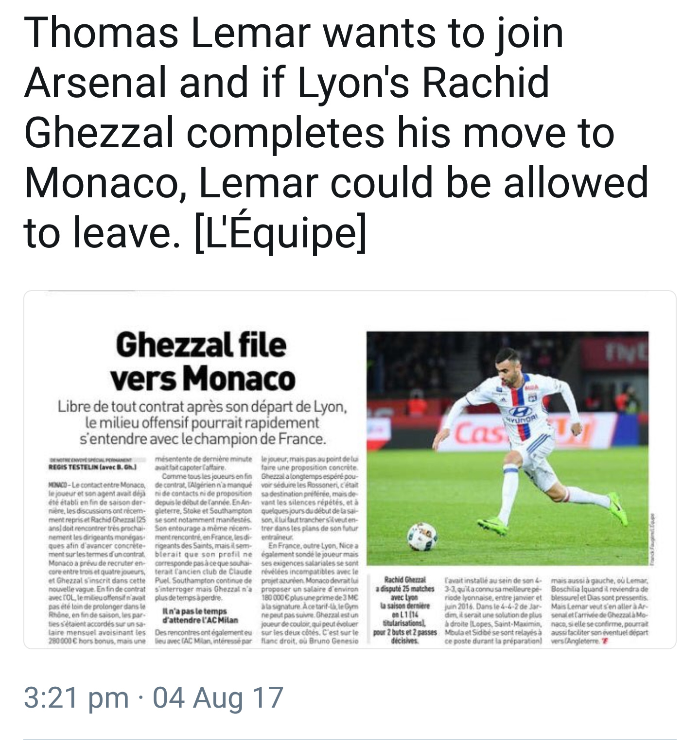Click the last article column mentioning Lemar
The width and height of the screenshot is (700, 747).
[598, 609]
